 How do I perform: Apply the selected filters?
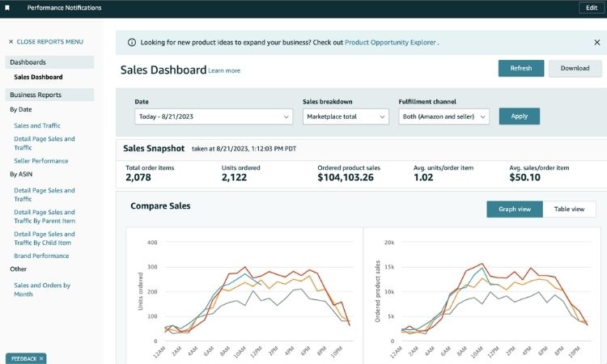point(519,116)
